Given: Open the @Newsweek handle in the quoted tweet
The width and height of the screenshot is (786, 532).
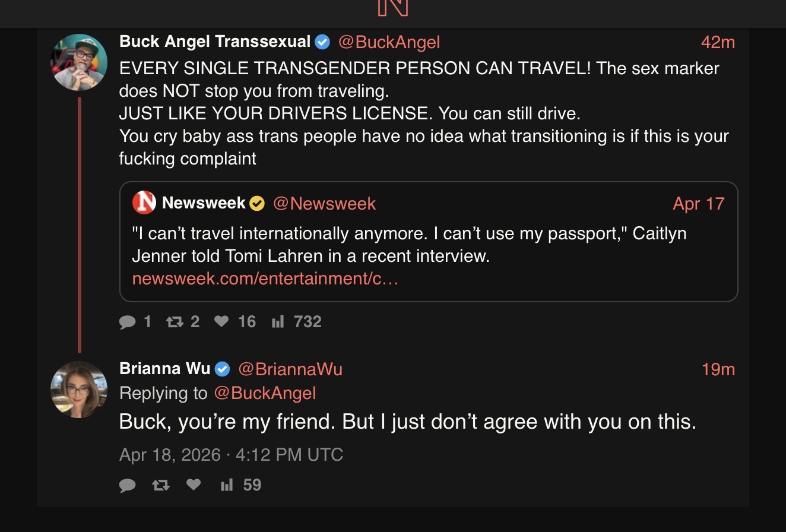Looking at the screenshot, I should 324,204.
